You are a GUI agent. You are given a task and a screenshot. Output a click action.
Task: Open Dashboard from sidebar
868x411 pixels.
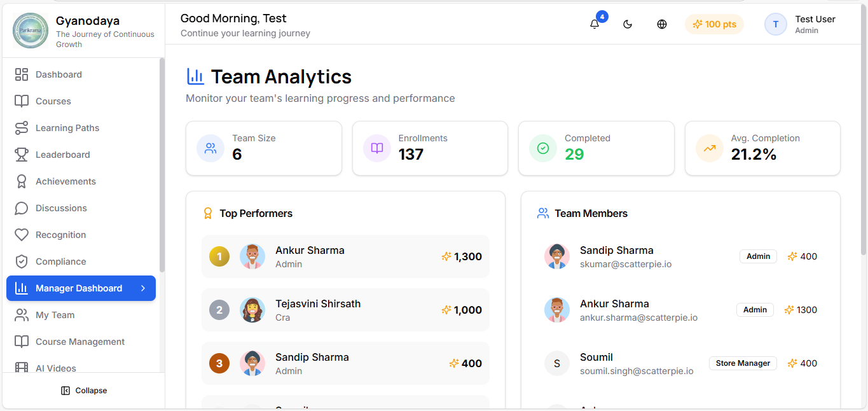(81, 74)
